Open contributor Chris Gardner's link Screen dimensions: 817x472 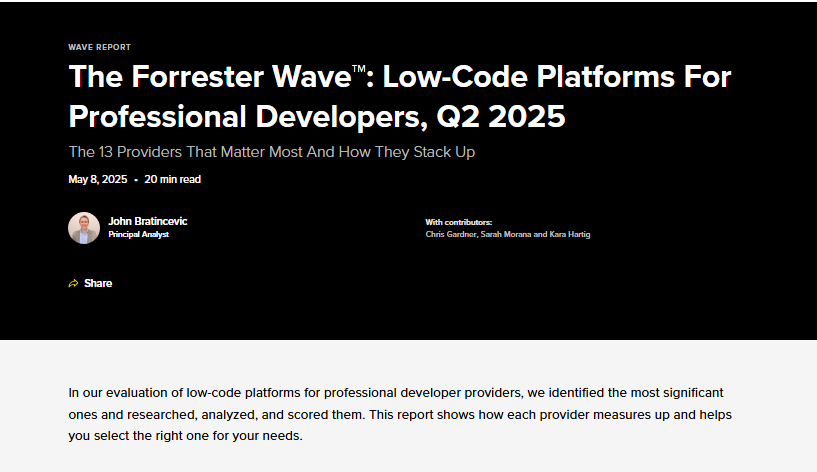pyautogui.click(x=450, y=234)
